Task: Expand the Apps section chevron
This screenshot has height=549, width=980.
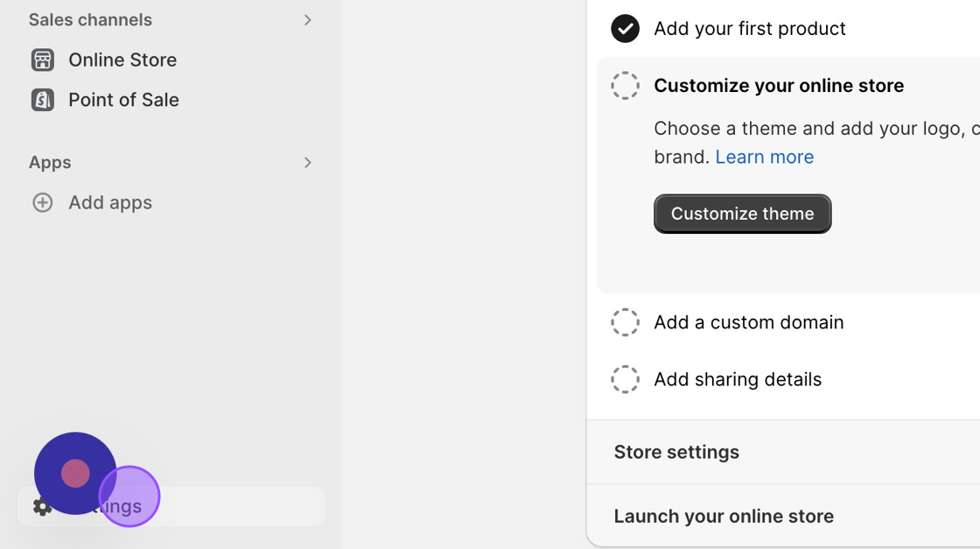Action: 307,162
